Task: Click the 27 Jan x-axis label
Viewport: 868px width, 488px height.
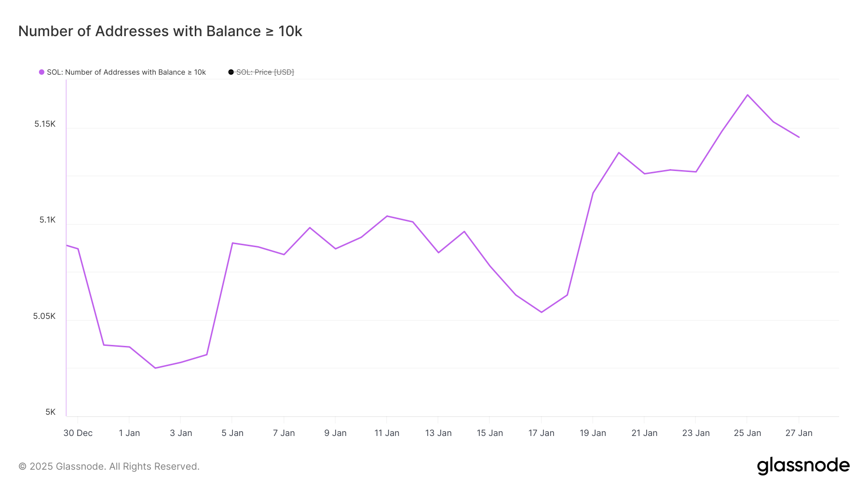Action: pyautogui.click(x=799, y=433)
